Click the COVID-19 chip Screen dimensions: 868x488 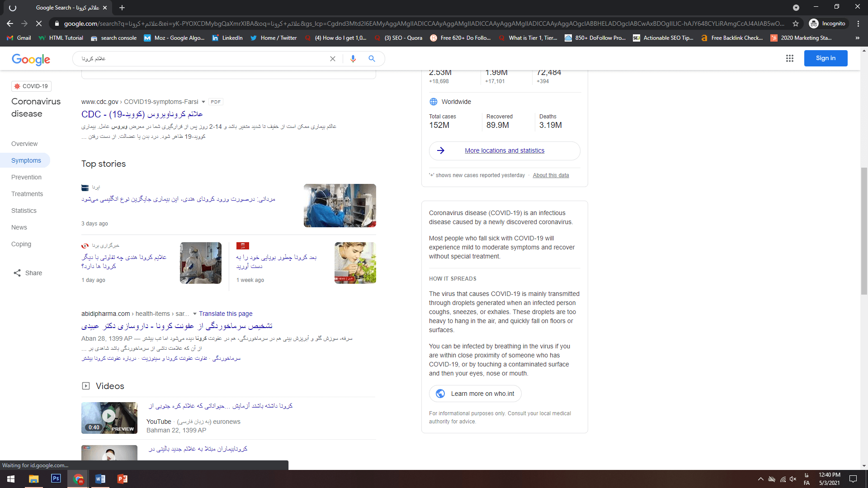(31, 86)
